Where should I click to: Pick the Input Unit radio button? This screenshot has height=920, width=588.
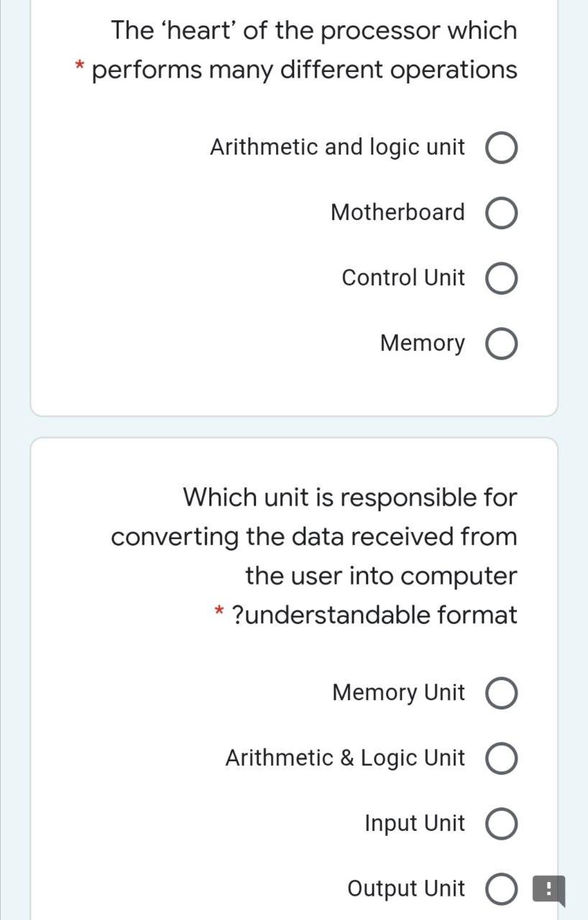coord(502,825)
